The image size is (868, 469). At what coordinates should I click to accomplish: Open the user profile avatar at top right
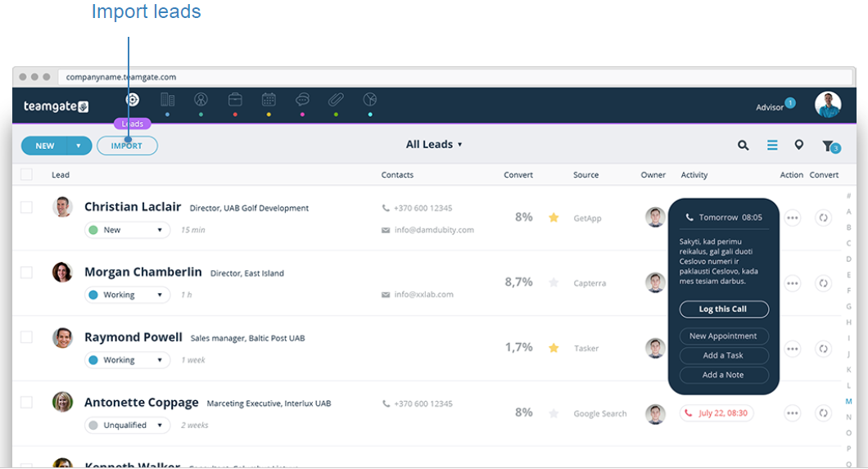[828, 105]
